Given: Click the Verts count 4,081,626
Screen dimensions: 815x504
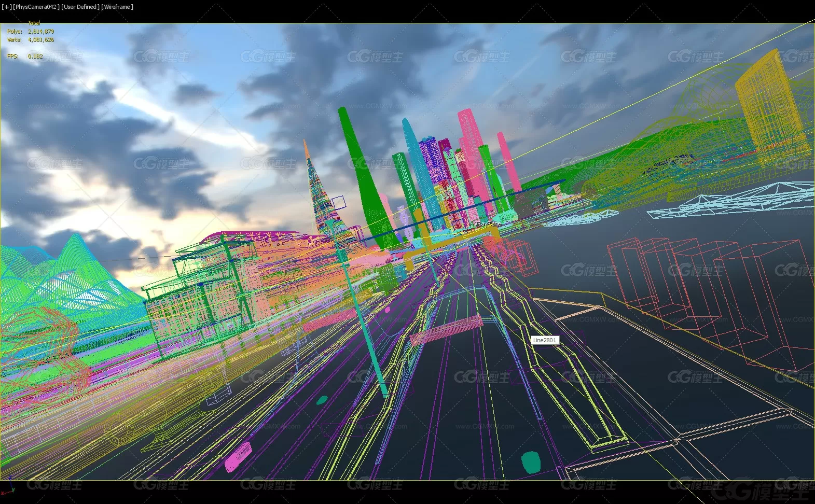Looking at the screenshot, I should click(41, 40).
